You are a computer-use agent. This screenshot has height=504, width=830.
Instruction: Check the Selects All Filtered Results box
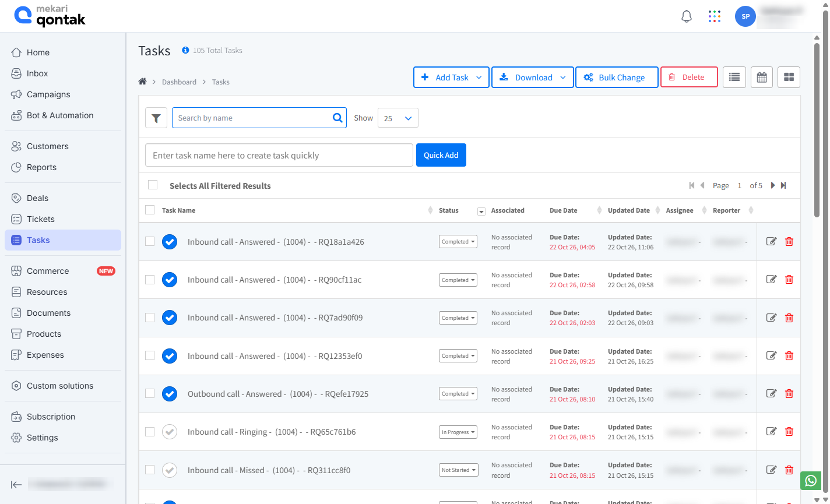(153, 185)
